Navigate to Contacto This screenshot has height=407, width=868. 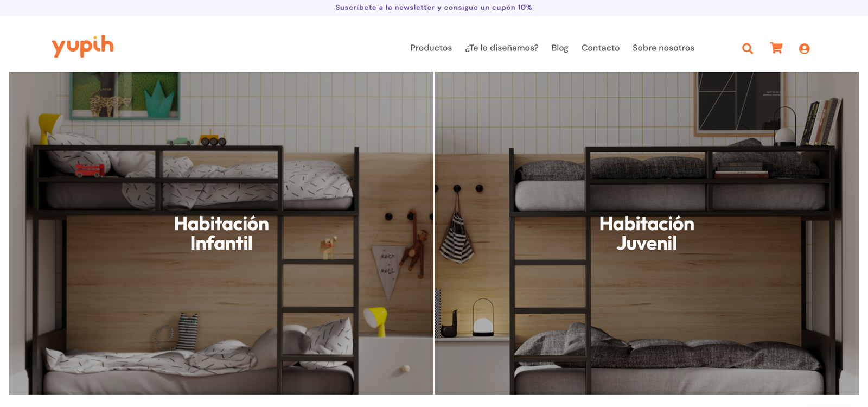point(601,48)
